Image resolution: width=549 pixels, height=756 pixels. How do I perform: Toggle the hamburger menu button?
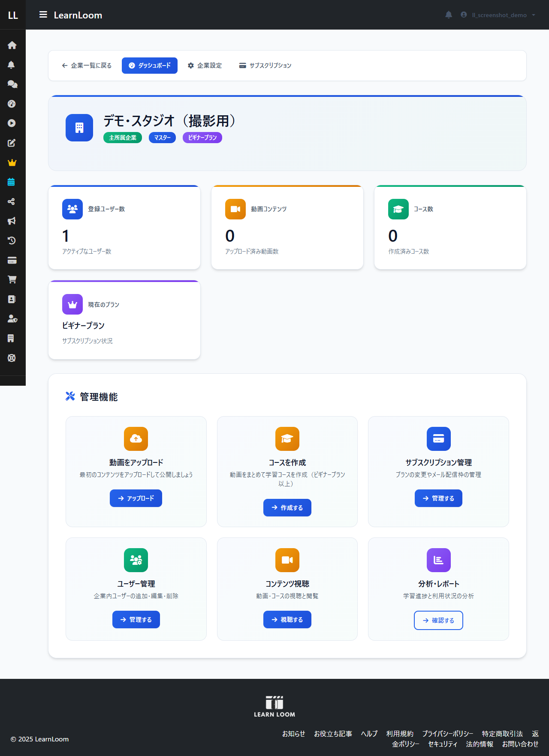(43, 15)
